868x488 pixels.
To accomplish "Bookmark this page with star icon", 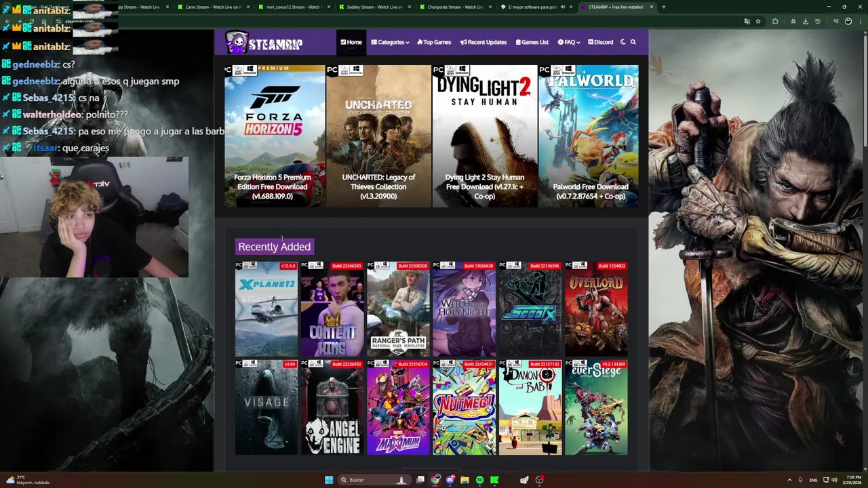I will (758, 21).
